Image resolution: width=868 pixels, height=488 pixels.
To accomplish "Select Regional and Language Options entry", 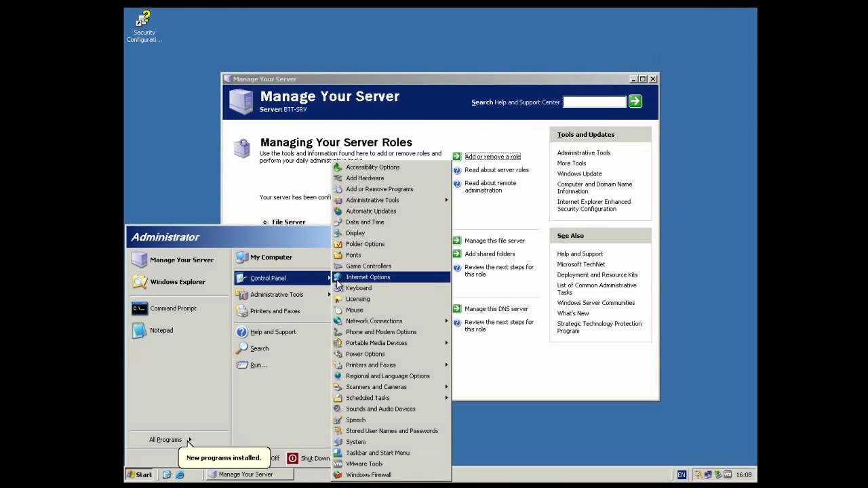I will (391, 376).
